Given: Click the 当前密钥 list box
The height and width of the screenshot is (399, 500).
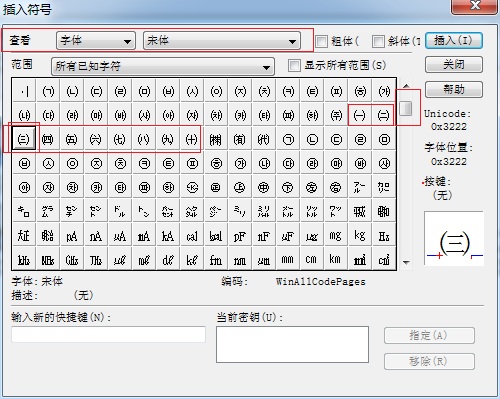Looking at the screenshot, I should 292,344.
